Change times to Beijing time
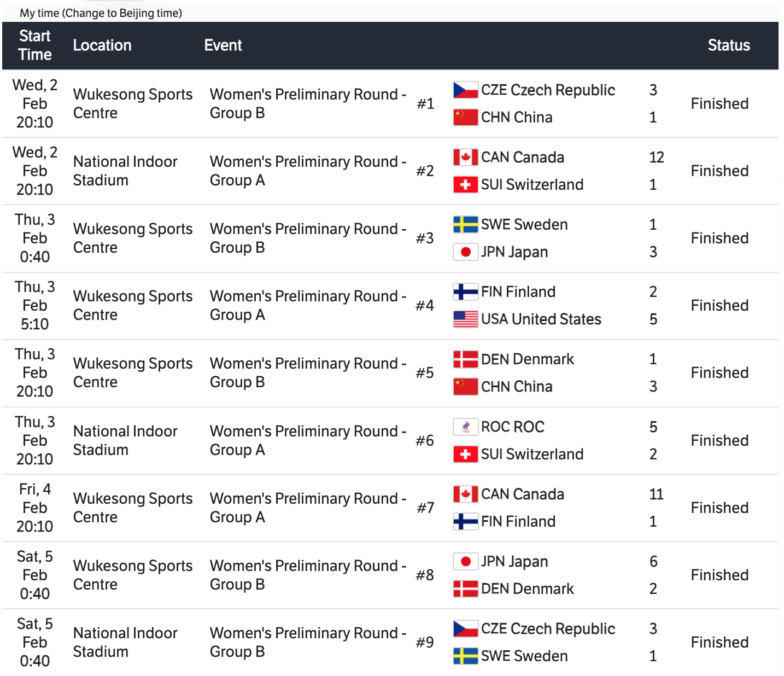Image resolution: width=784 pixels, height=676 pixels. click(x=123, y=13)
